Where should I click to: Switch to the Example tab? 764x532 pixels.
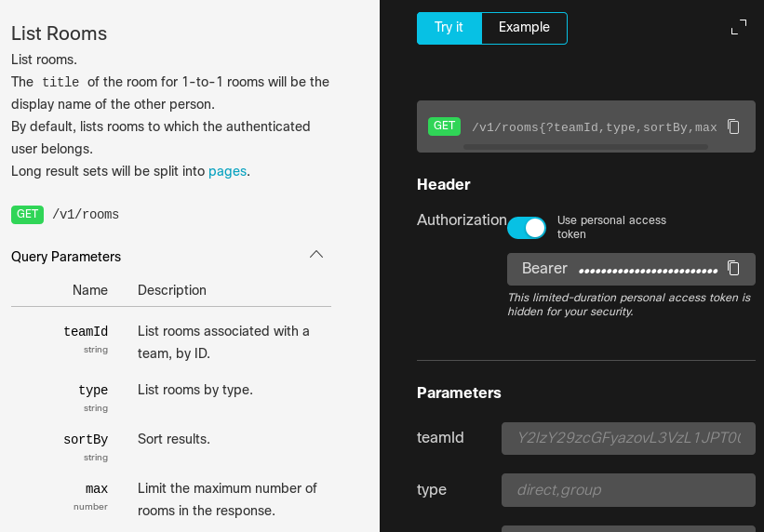(x=524, y=28)
